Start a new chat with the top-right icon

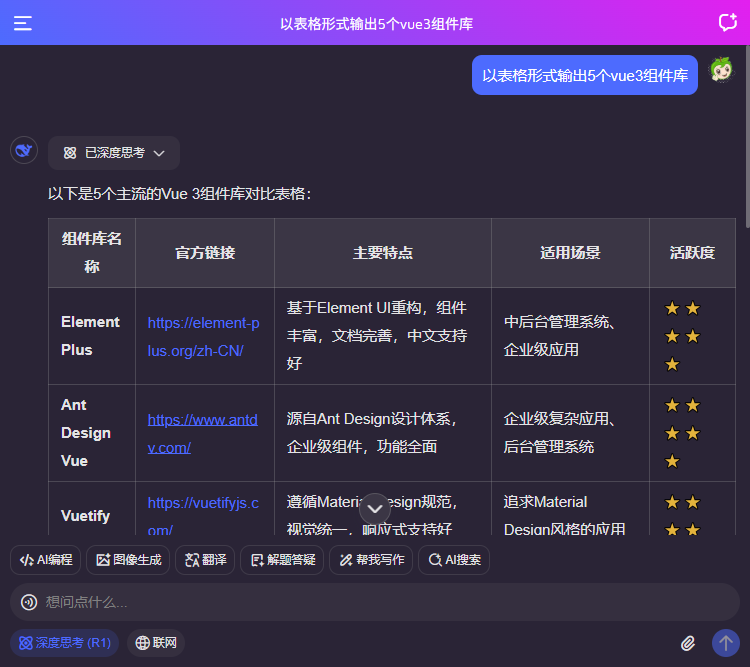(728, 22)
